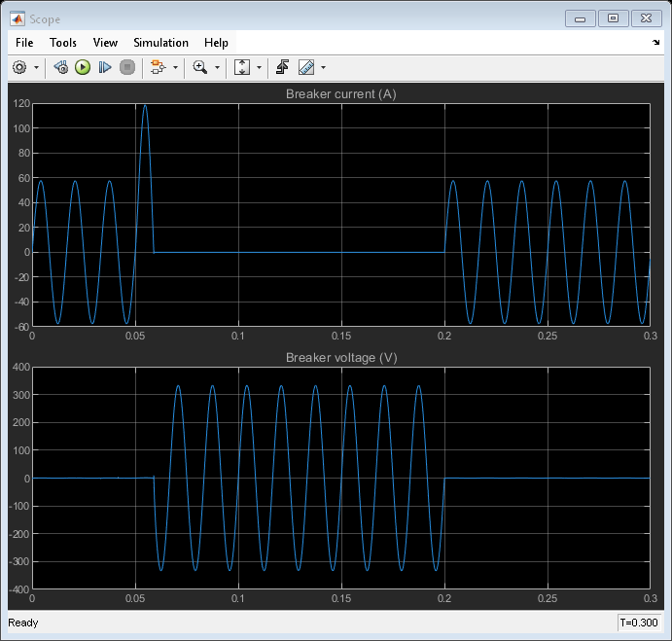Click the Highlight Simulink block icon
This screenshot has height=641, width=672.
[158, 67]
